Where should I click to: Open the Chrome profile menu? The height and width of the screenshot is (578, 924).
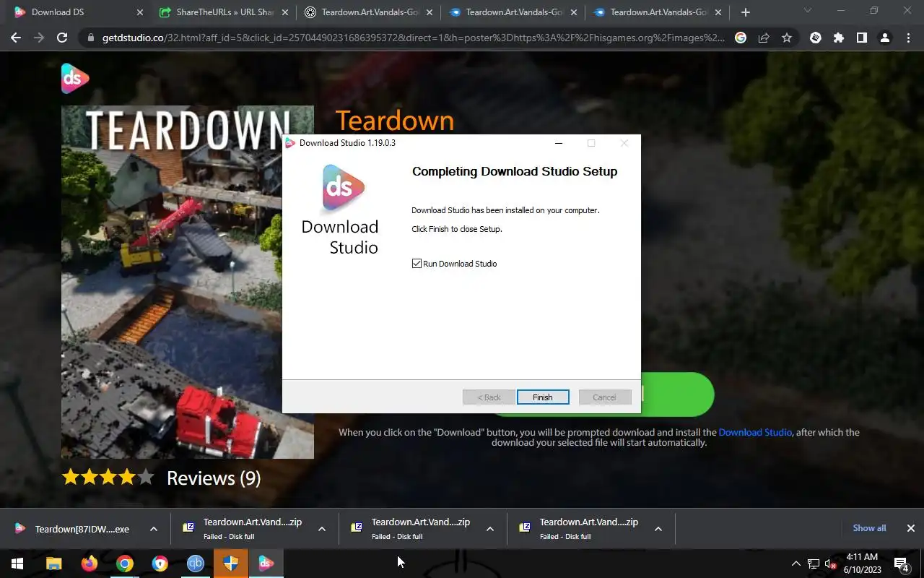885,38
